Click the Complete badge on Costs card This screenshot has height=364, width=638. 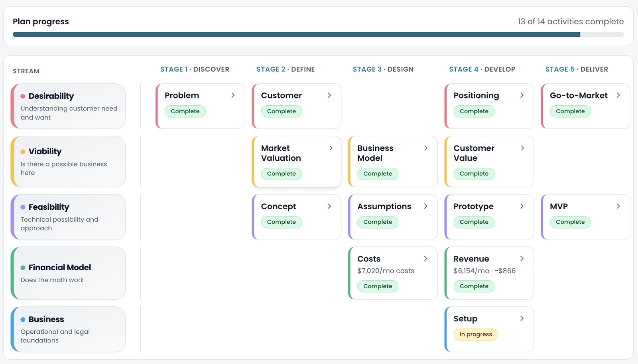click(378, 286)
